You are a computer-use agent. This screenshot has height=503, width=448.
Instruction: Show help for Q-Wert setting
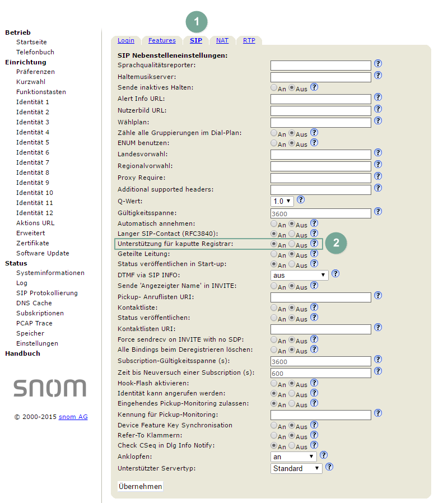tap(301, 199)
